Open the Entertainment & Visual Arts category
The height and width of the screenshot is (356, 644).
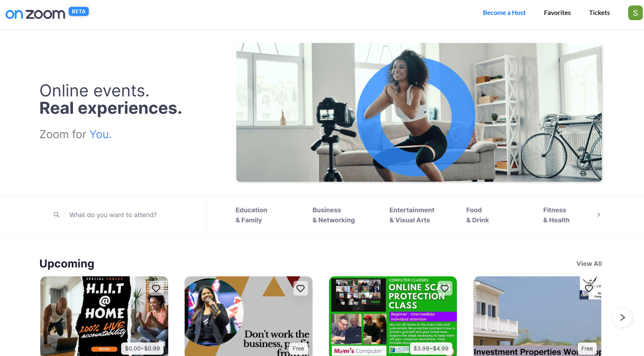412,215
